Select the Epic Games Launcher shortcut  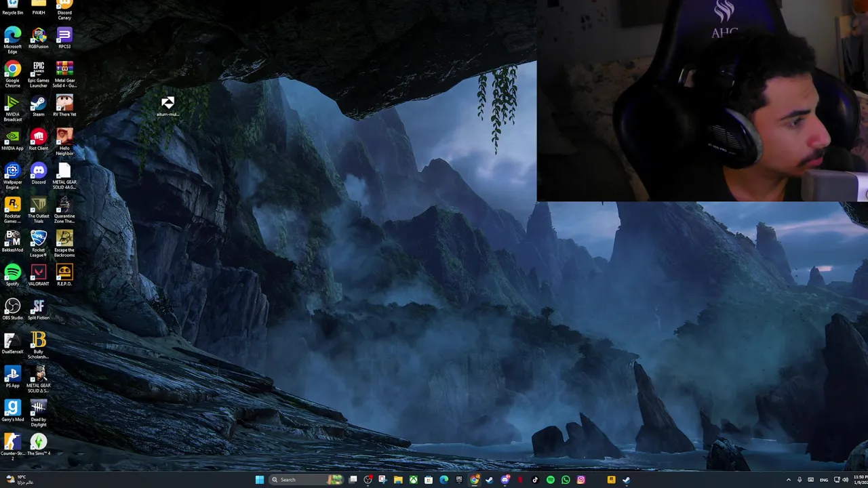coord(39,74)
